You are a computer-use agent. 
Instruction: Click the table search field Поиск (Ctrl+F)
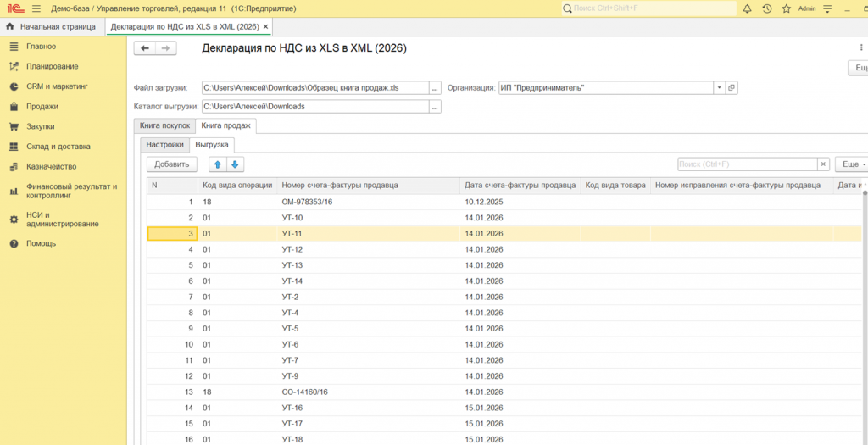point(748,164)
